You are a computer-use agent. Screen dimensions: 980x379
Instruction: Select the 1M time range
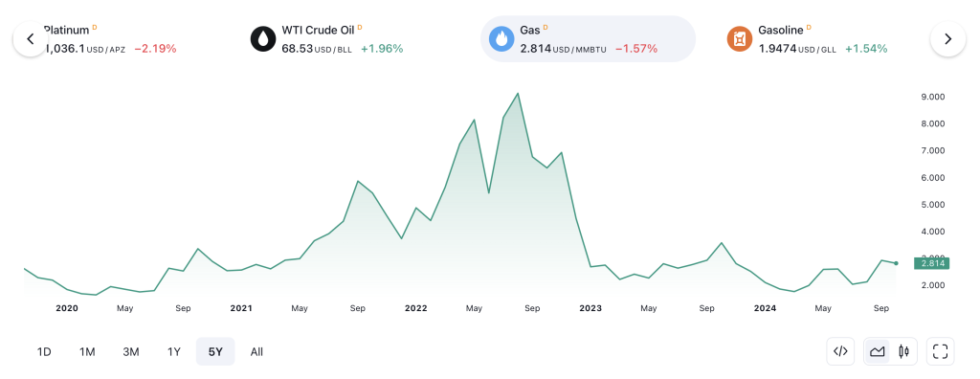pyautogui.click(x=87, y=351)
